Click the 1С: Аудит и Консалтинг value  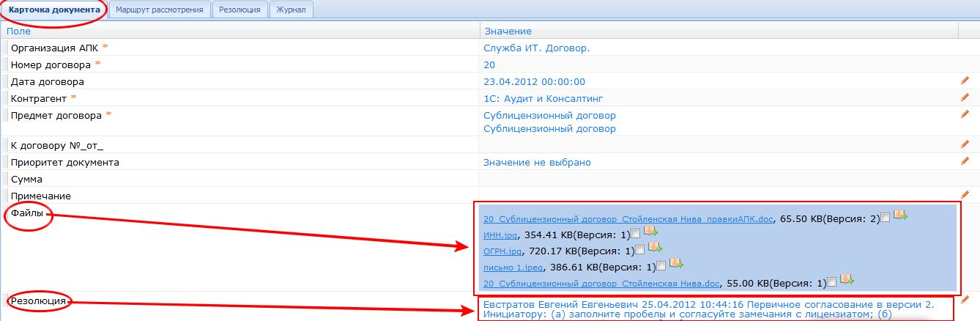click(x=543, y=98)
